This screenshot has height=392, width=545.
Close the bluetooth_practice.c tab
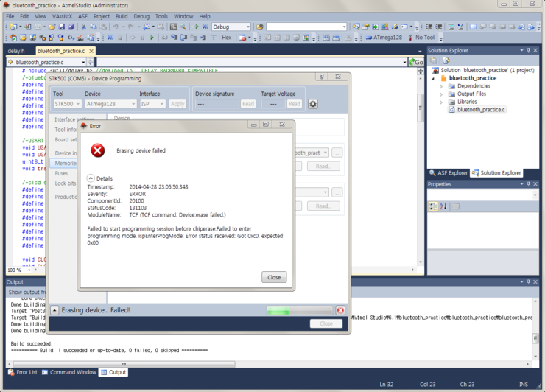91,51
